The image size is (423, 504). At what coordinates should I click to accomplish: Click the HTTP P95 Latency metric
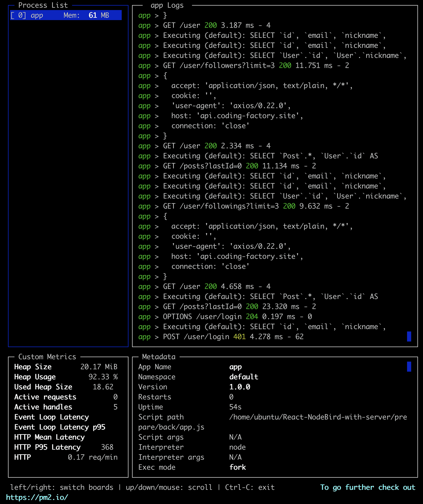[64, 447]
